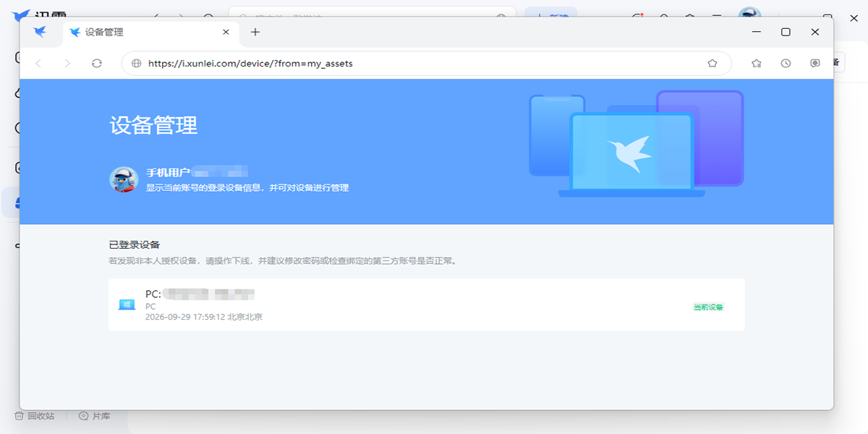Click the Windows PC device icon

point(127,305)
